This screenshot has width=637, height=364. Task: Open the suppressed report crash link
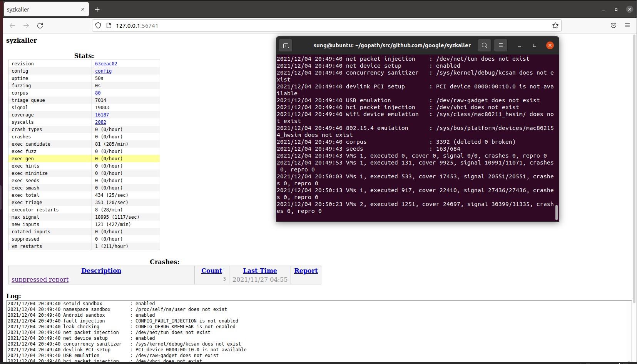click(x=40, y=279)
